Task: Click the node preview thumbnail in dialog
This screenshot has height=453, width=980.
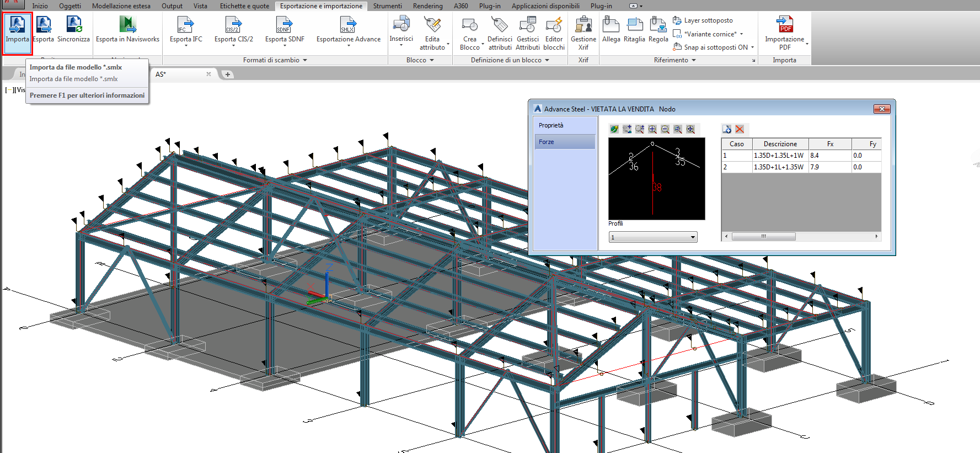Action: click(656, 178)
